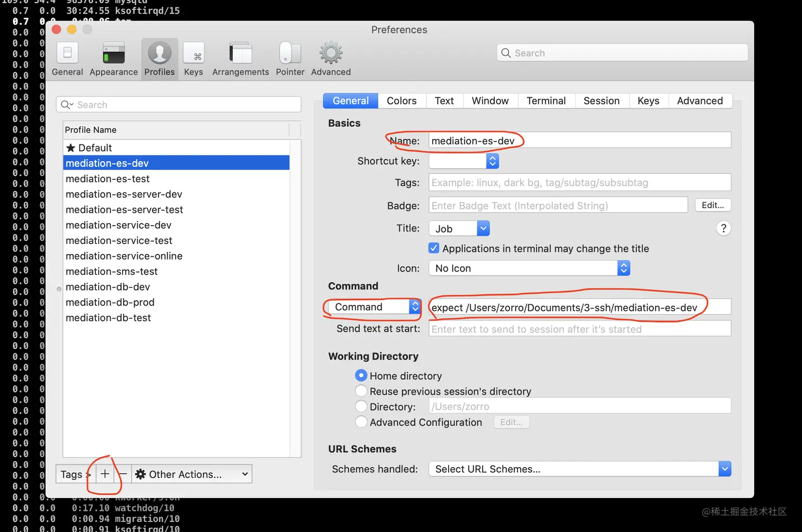Select Reuse previous session's directory option
The image size is (802, 532).
click(361, 391)
